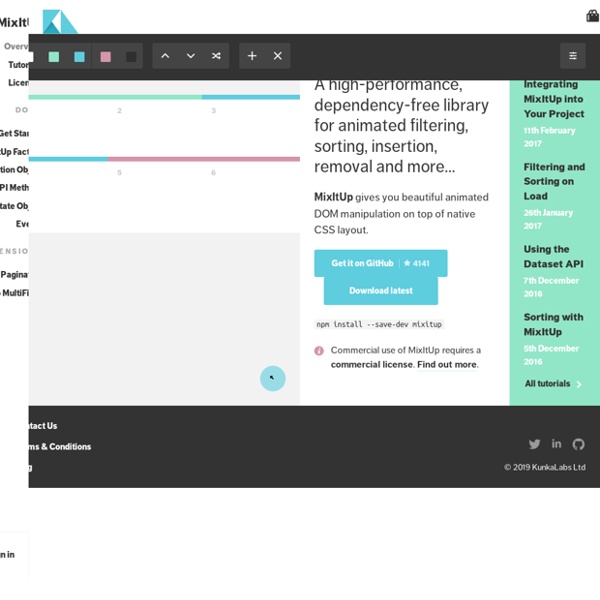Open Contact Us footer link

[43, 426]
